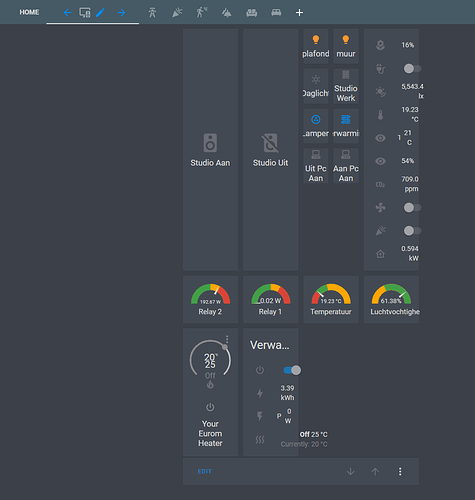Click HOME title in header
The height and width of the screenshot is (500, 475).
[x=29, y=12]
